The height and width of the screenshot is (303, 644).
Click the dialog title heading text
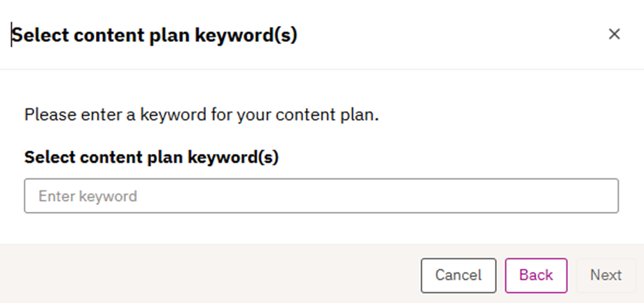155,35
